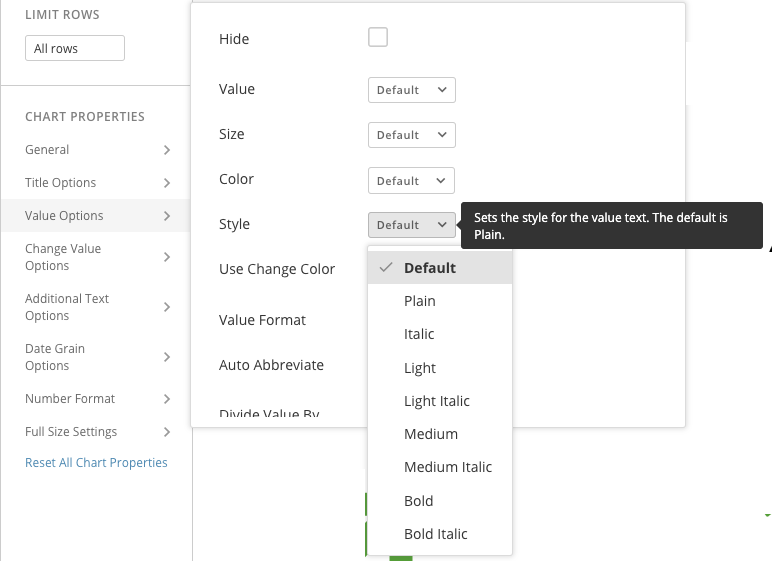Select Plain style option
The image size is (777, 561).
coord(420,301)
